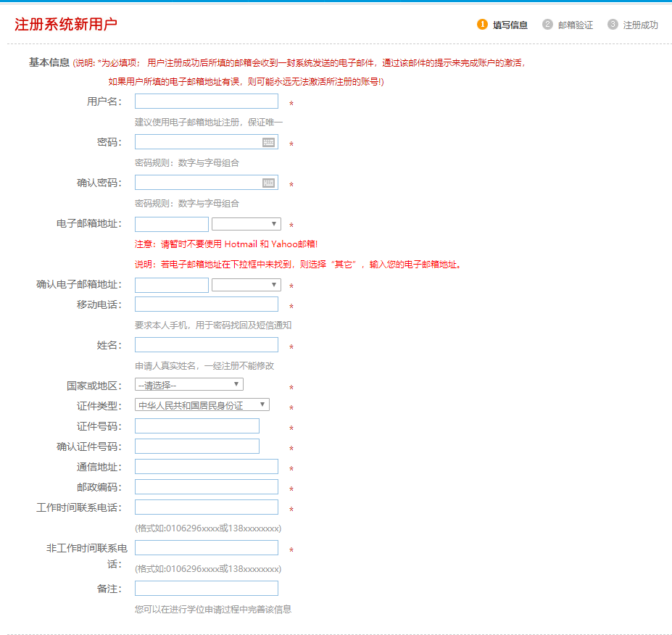672x635 pixels.
Task: Click the 通信地址 input field
Action: 205,466
